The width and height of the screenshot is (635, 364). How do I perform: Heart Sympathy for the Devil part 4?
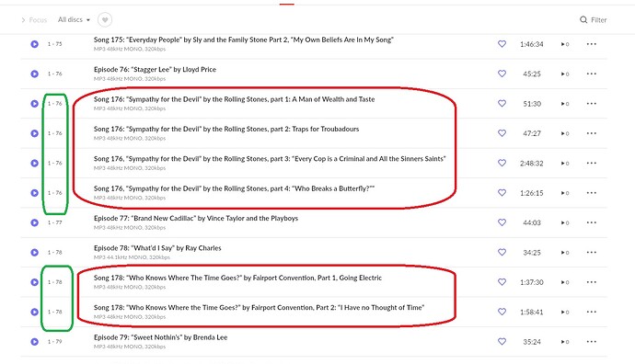502,192
